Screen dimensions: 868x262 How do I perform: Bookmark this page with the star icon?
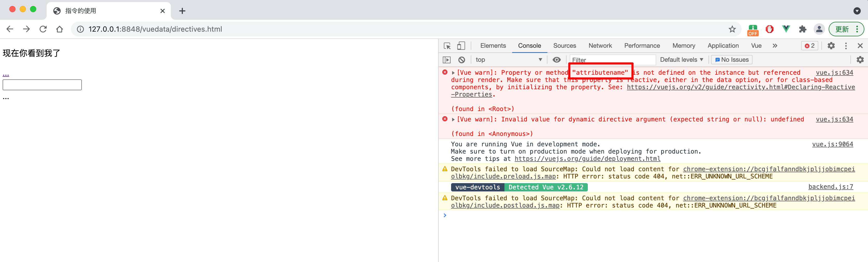tap(732, 29)
